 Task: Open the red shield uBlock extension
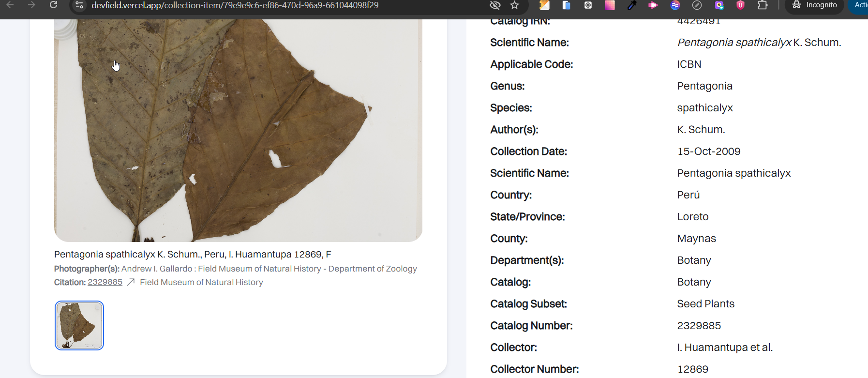pyautogui.click(x=740, y=5)
